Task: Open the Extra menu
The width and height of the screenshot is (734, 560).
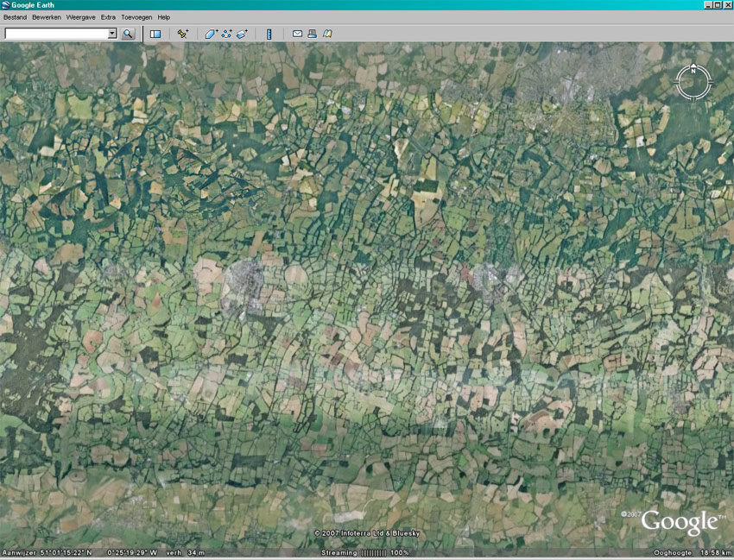Action: tap(108, 17)
